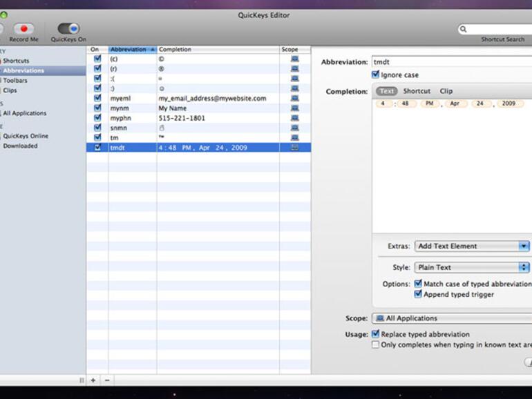Uncheck the :) abbreviation checkbox
Viewport: 532px width, 399px height.
click(97, 88)
